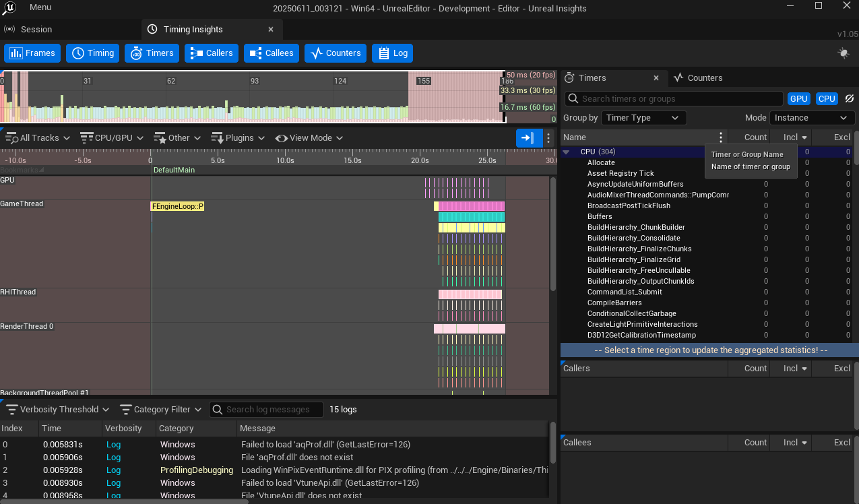Sort Timers by the Incl column
The width and height of the screenshot is (859, 504).
[x=791, y=137]
